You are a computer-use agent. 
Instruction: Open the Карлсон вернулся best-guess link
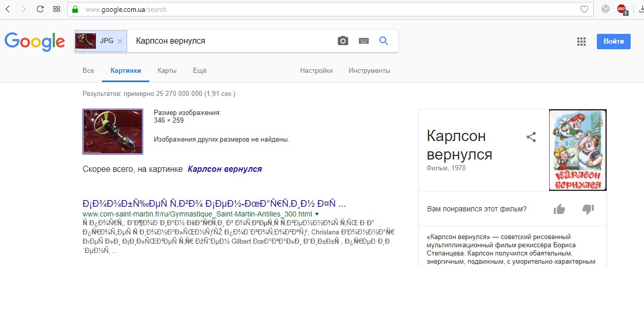click(225, 169)
